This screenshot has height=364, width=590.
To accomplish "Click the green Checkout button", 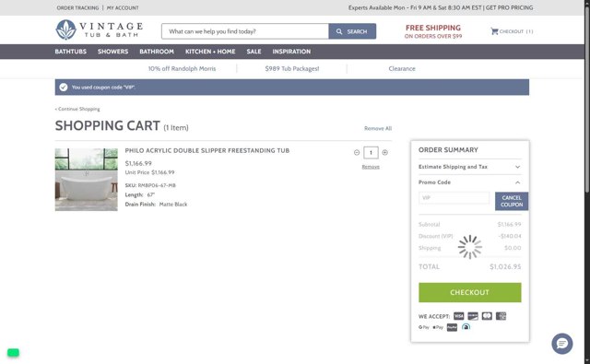I will 469,292.
